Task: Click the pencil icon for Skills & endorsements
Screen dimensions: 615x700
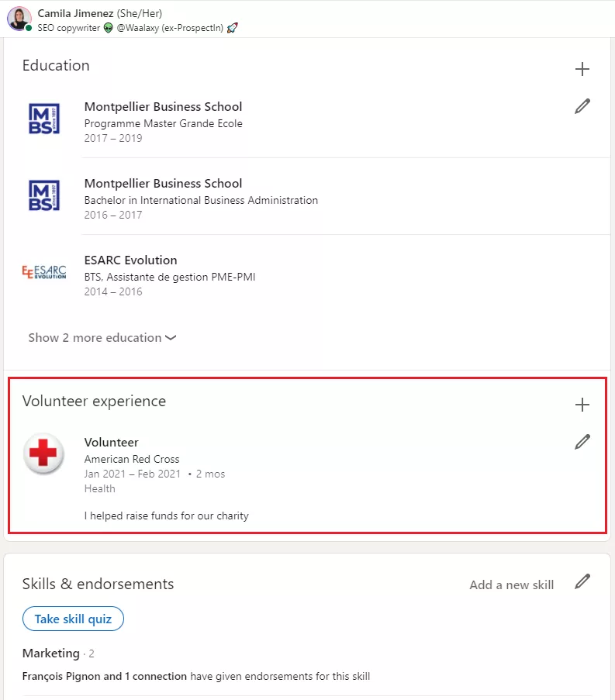Action: tap(582, 581)
